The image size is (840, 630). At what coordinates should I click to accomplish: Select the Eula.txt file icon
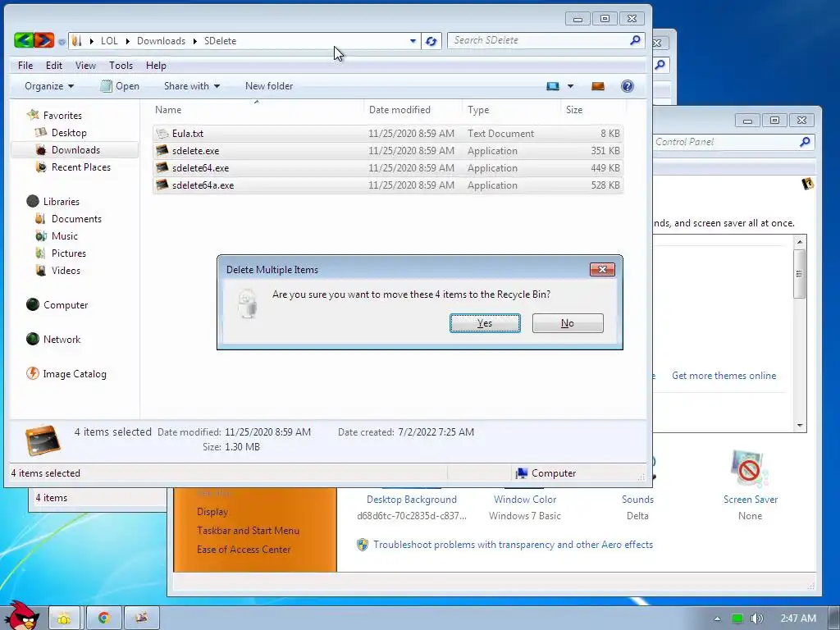pyautogui.click(x=162, y=134)
